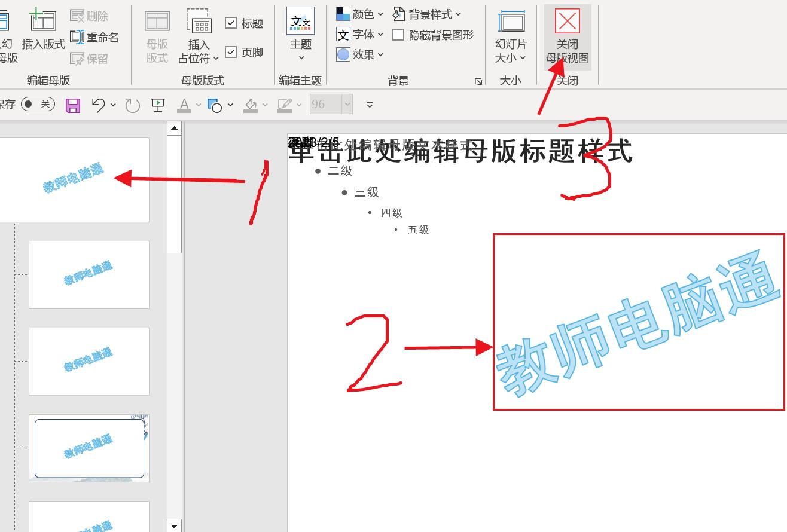Image resolution: width=787 pixels, height=532 pixels.
Task: Expand the Fonts (字体) dropdown arrow
Action: click(x=380, y=34)
